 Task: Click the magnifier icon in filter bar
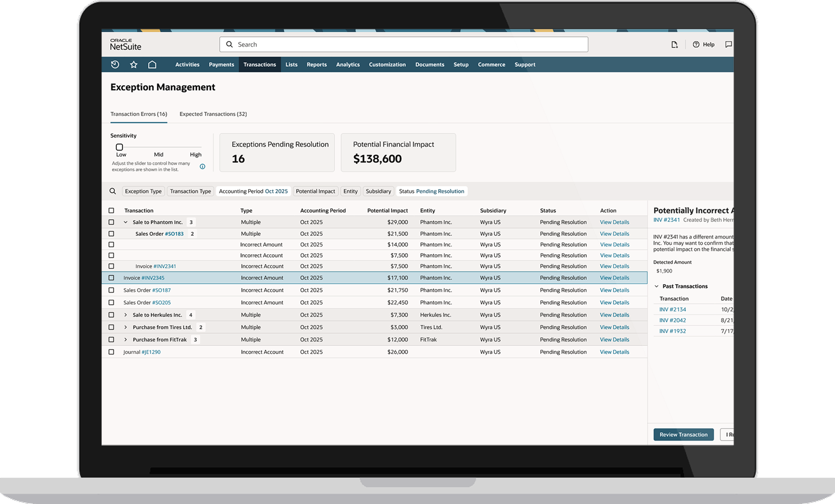pyautogui.click(x=113, y=191)
